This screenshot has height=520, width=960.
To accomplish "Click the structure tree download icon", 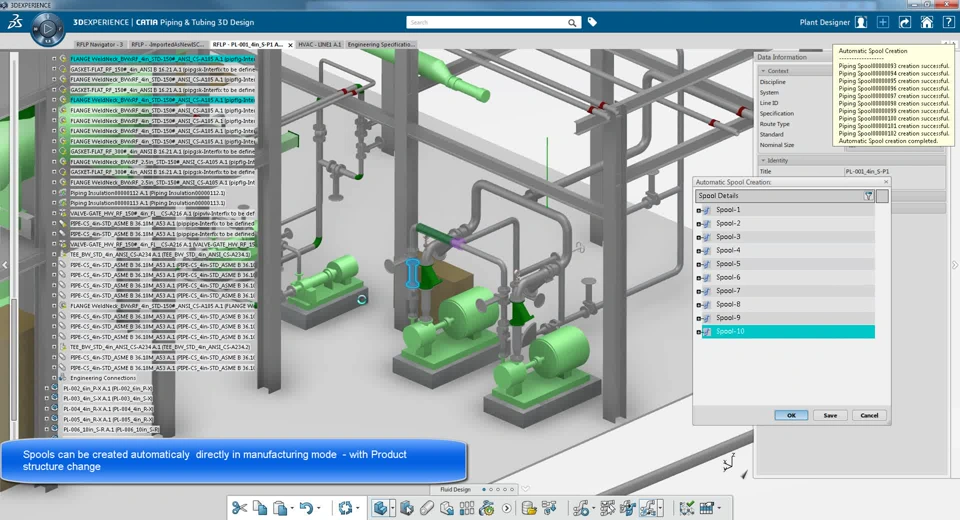I will 549,508.
